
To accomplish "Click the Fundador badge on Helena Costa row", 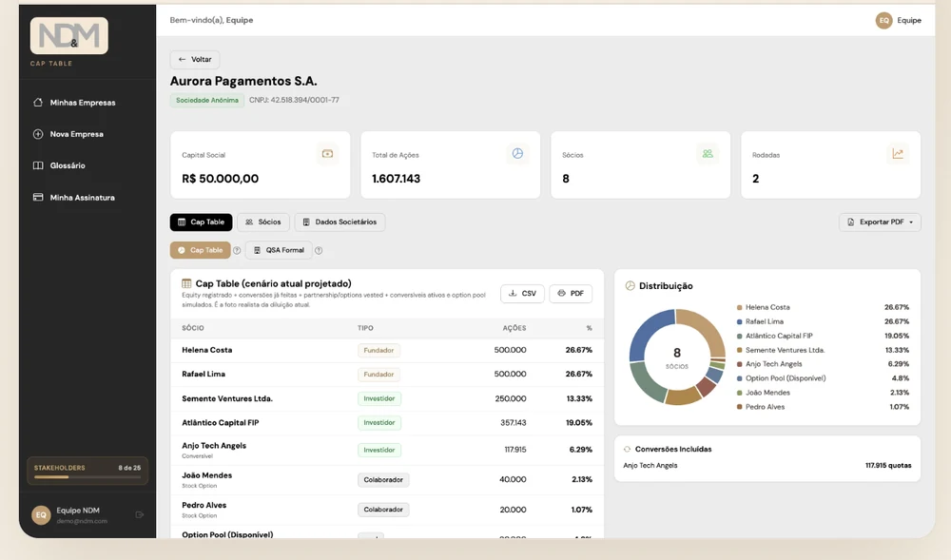I will click(x=378, y=350).
